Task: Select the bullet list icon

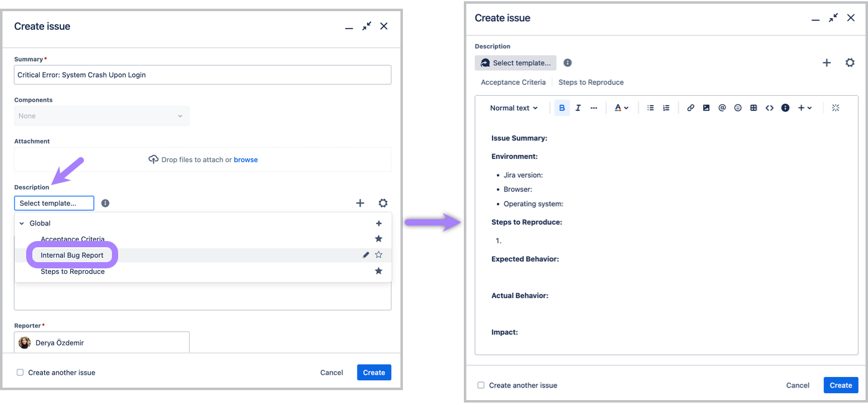Action: [650, 108]
